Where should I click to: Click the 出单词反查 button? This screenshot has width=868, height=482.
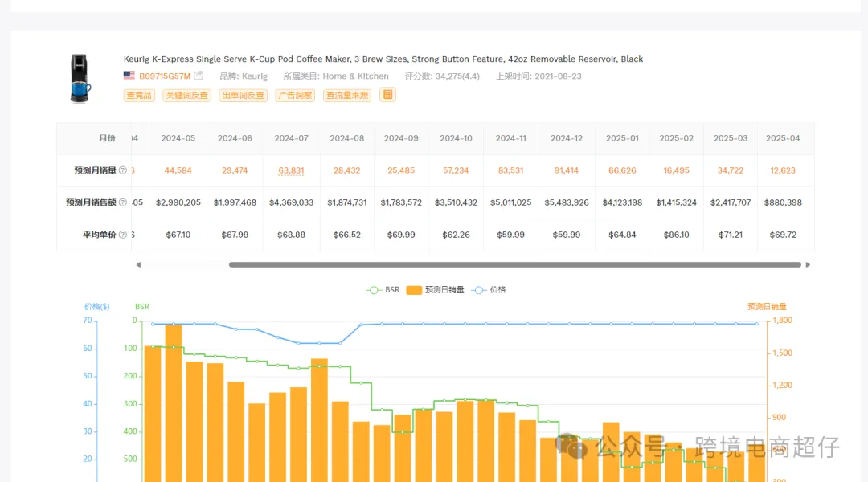pos(243,95)
